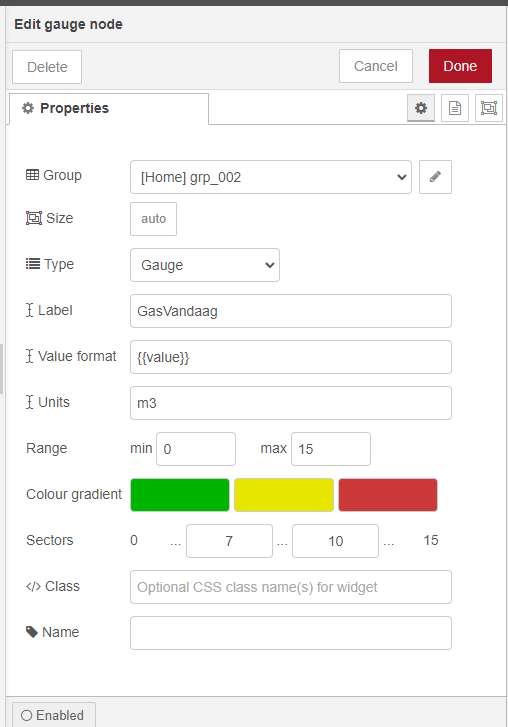Image resolution: width=508 pixels, height=727 pixels.
Task: Pick the yellow gradient colour
Action: [x=284, y=495]
